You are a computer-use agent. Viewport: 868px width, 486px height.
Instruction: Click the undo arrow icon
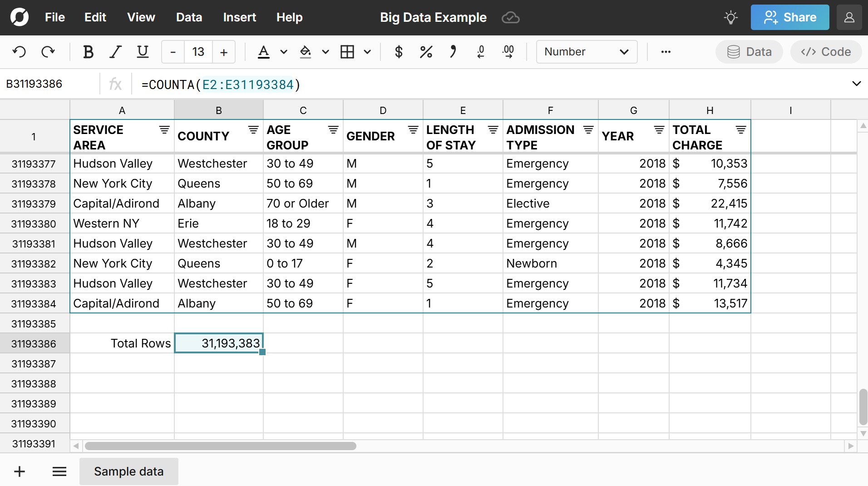(x=19, y=52)
